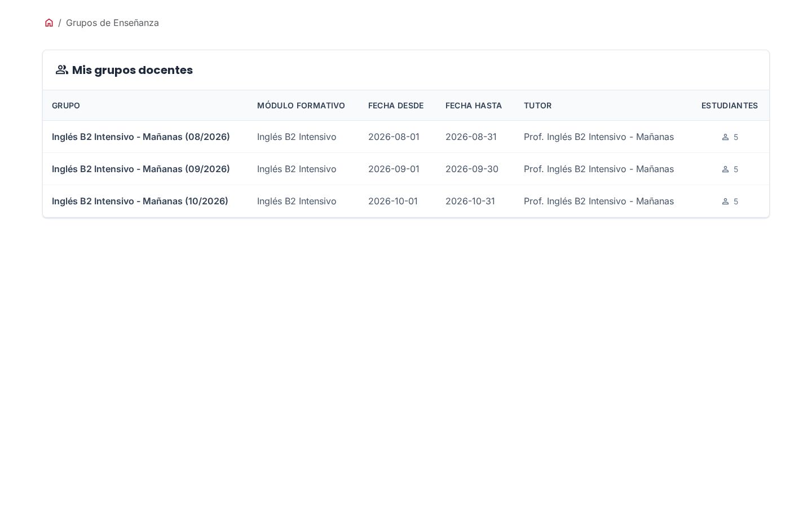Click the group icon beside Mis grupos docentes
This screenshot has height=508, width=812.
pos(62,70)
